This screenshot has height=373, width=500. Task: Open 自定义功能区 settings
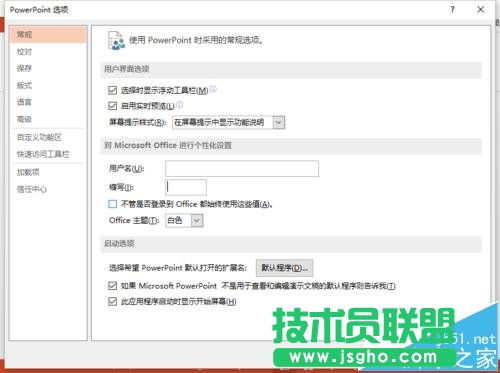[39, 137]
